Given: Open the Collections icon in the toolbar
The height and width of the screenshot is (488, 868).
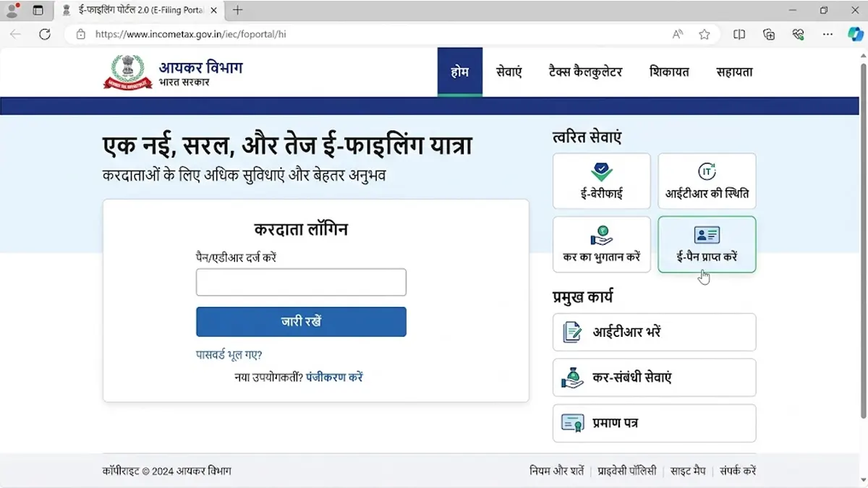Looking at the screenshot, I should 769,34.
